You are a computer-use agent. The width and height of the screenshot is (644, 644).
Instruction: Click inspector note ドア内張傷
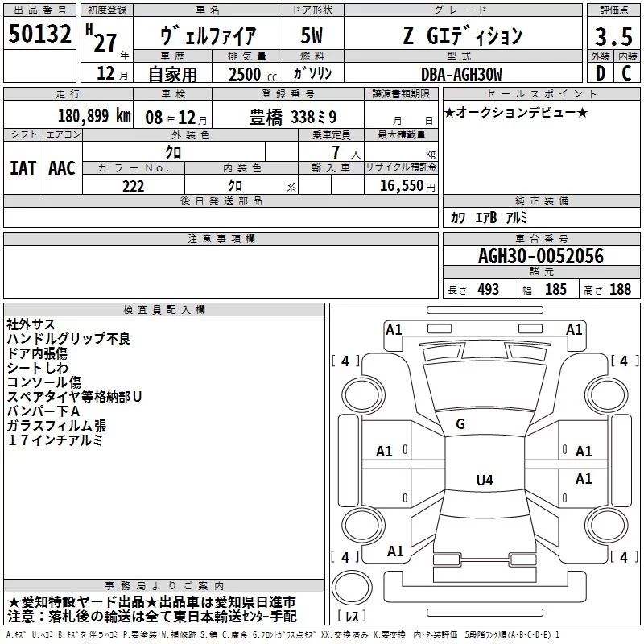click(x=37, y=353)
